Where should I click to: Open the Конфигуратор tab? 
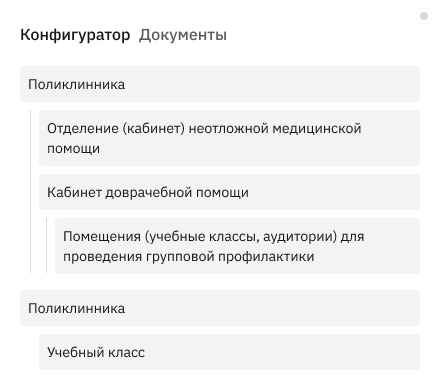[x=75, y=35]
